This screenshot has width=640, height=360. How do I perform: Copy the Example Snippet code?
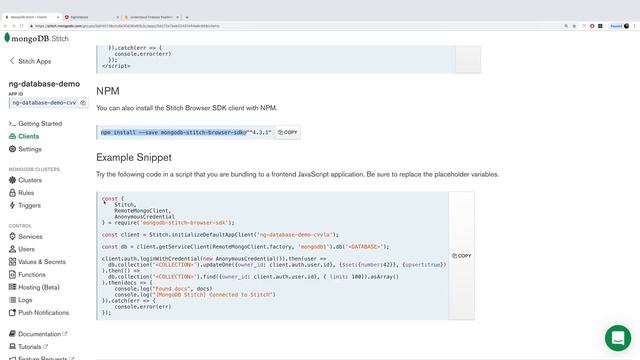461,256
